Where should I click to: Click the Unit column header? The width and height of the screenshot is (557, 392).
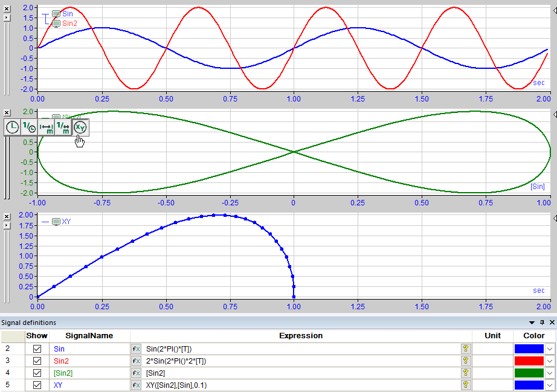click(x=492, y=336)
